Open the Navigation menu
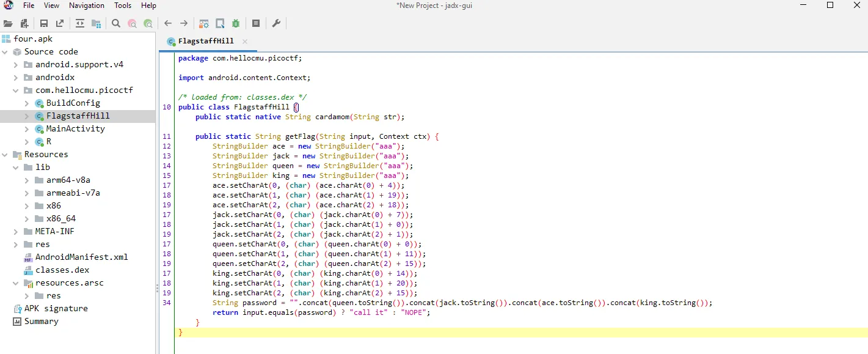 coord(87,6)
